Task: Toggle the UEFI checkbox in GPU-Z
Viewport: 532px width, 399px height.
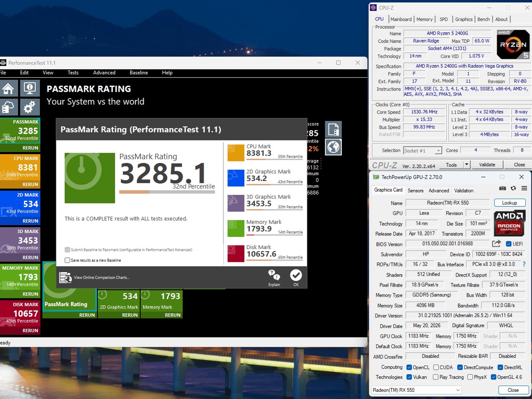Action: coord(509,244)
